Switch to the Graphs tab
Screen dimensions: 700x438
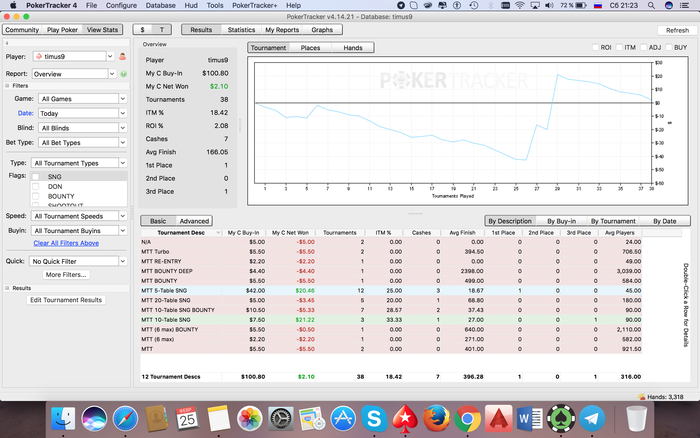322,30
